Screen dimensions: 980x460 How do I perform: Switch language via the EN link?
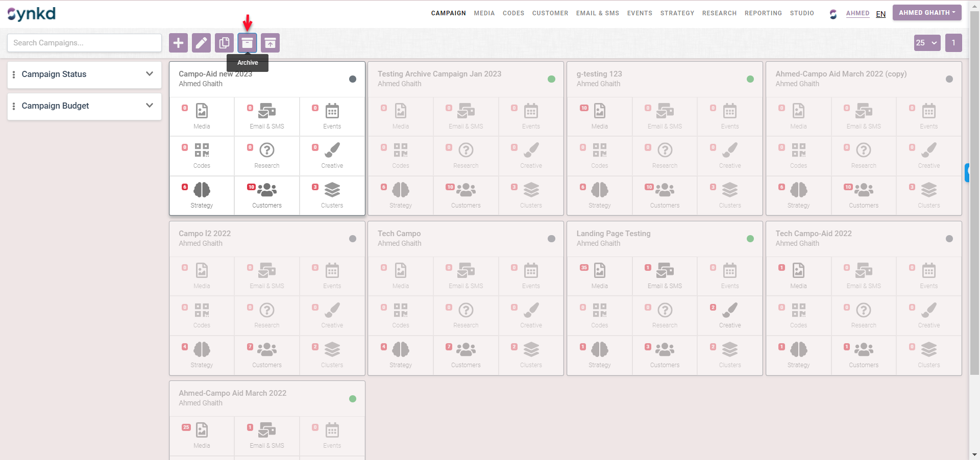[880, 14]
